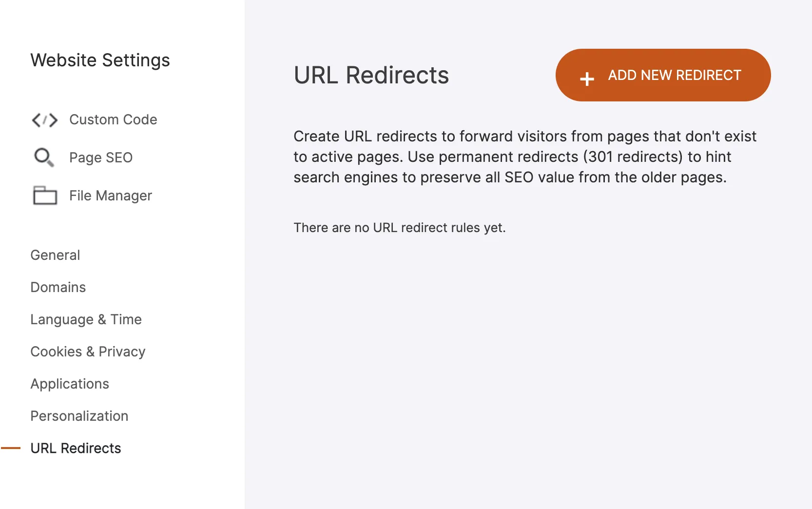Screen dimensions: 812x509
Task: Open the Custom Code settings label
Action: tap(113, 120)
